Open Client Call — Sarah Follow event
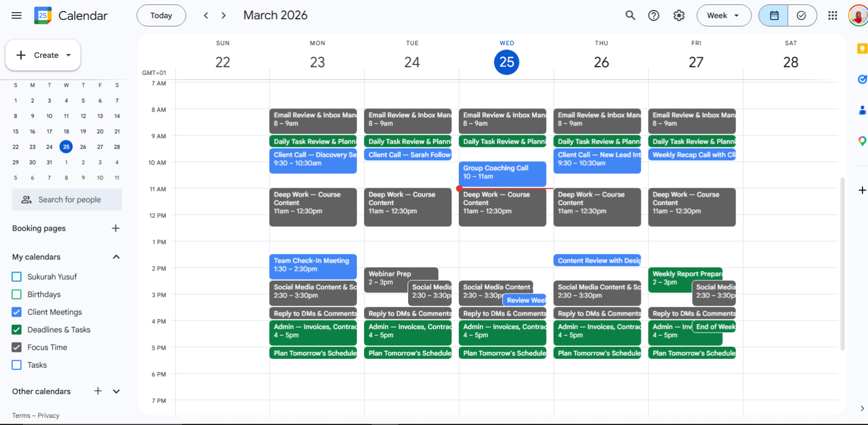Screen dimensions: 868x425 (x=408, y=155)
